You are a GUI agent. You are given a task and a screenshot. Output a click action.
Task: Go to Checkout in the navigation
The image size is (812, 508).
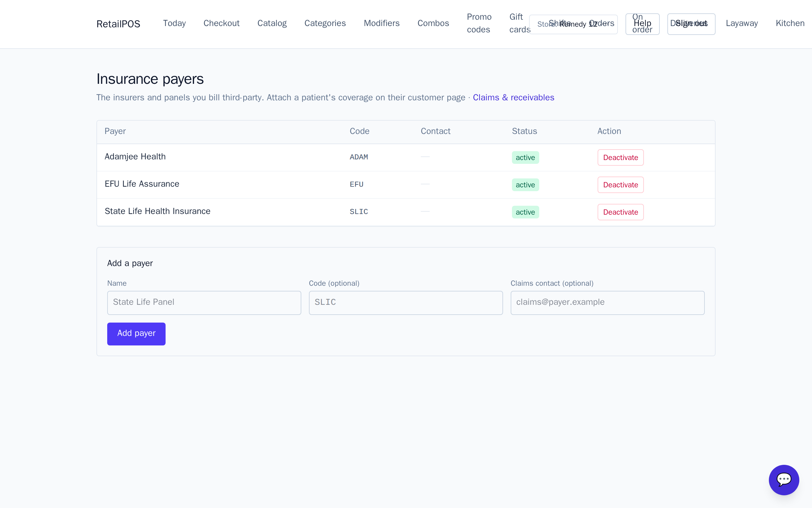click(221, 23)
